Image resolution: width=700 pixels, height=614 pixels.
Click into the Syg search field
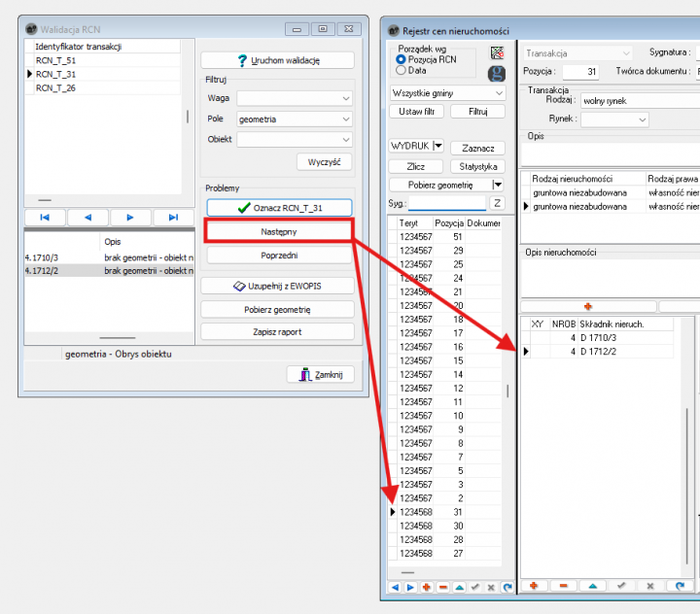[447, 203]
